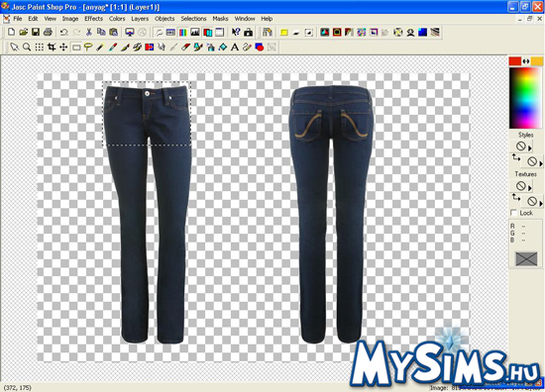This screenshot has height=392, width=545.
Task: Click the Undo arrow icon
Action: 64,33
